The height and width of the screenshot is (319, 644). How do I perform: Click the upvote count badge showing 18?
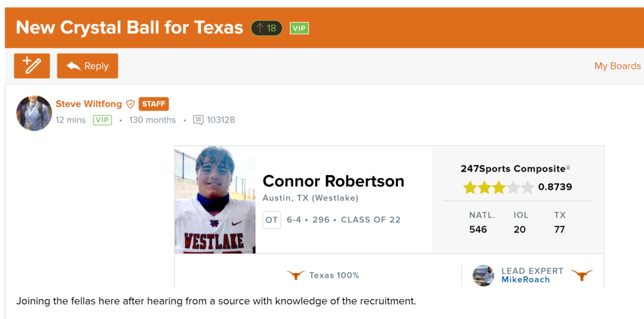[267, 28]
